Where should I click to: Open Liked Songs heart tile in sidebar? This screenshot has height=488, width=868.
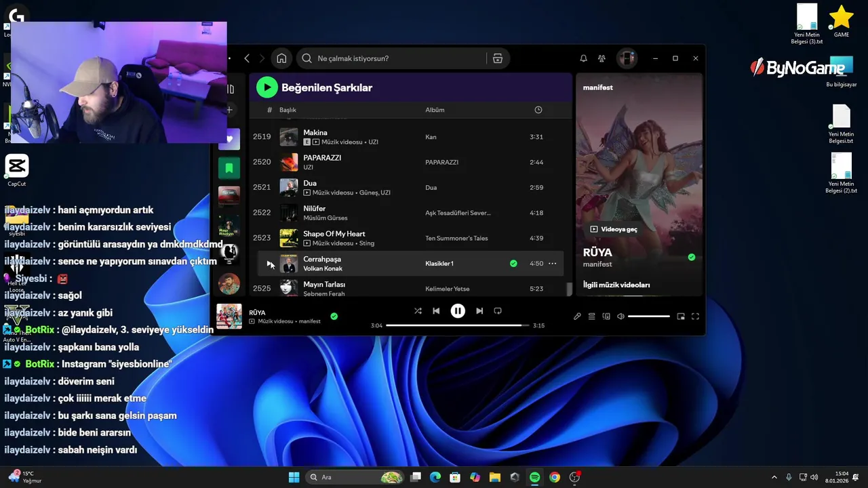tap(229, 138)
